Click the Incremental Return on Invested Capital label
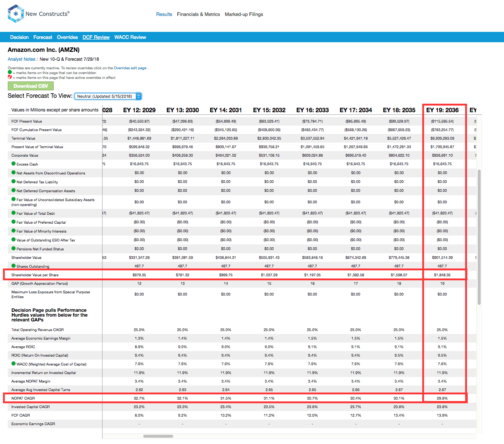 (x=44, y=373)
